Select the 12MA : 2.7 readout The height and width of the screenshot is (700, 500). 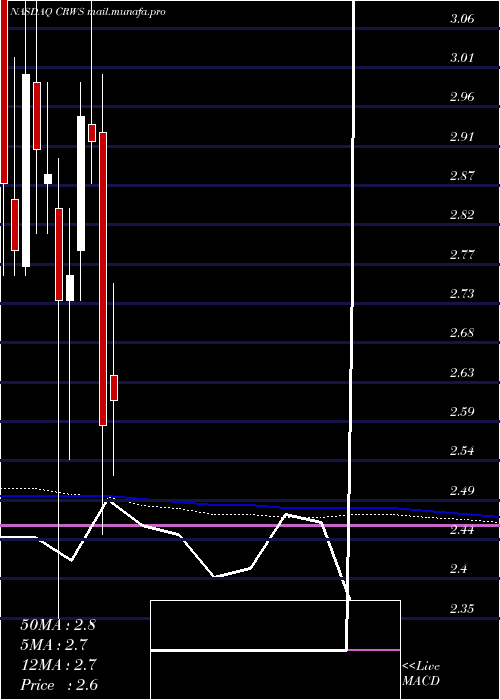coord(58,665)
